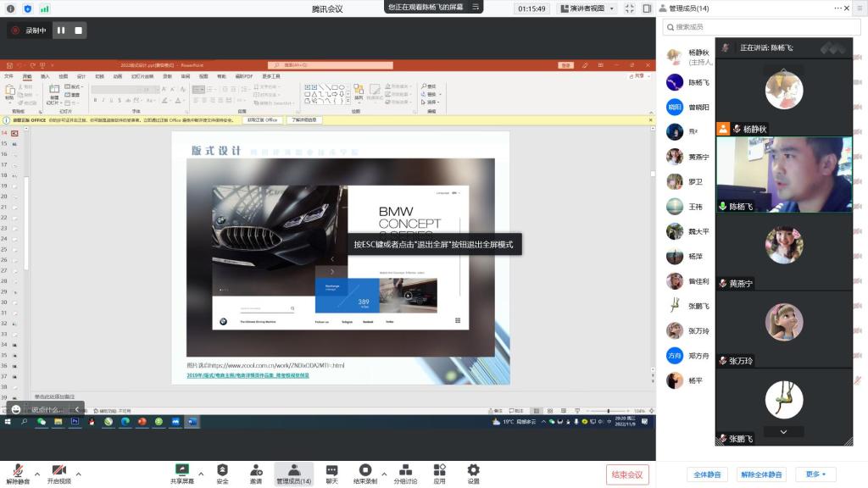Click the PowerPoint search box
Viewport: 868px width, 488px height.
(x=331, y=65)
